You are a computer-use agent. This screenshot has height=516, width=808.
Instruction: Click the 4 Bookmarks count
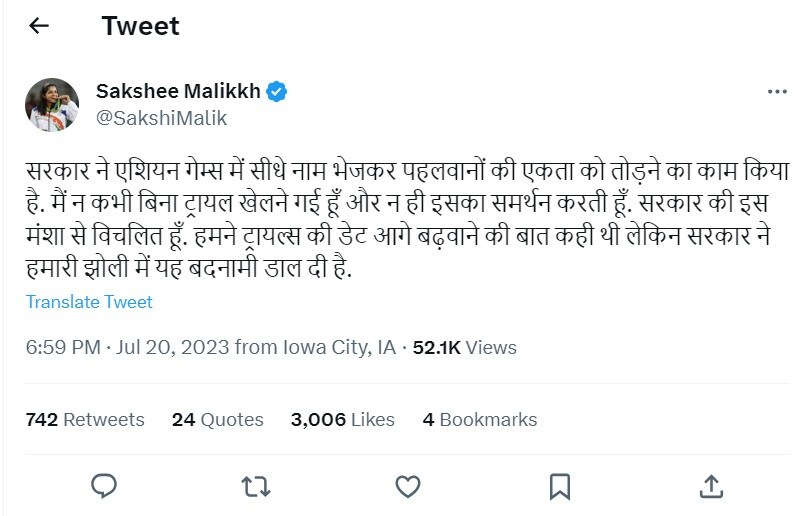479,420
